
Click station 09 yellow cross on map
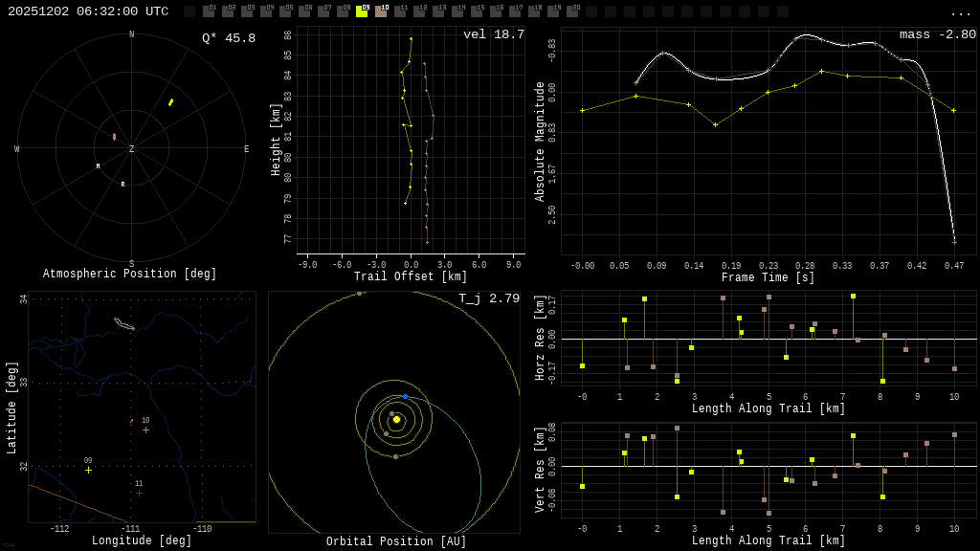tap(88, 470)
